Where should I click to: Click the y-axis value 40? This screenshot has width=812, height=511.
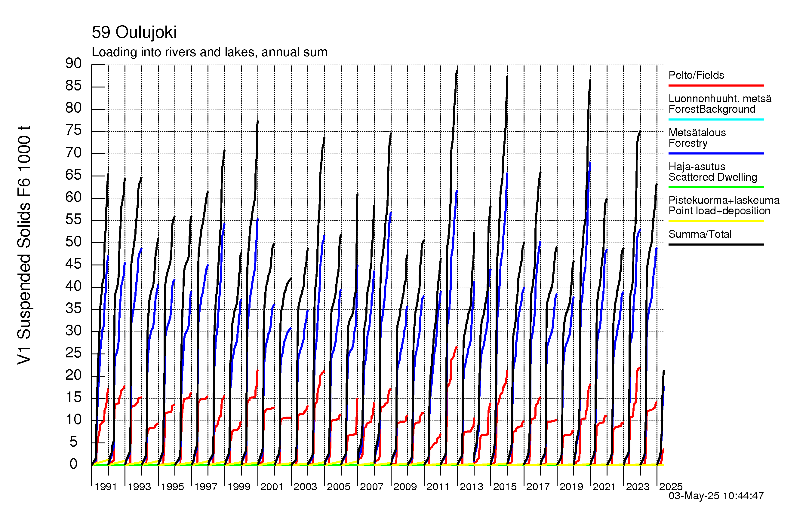pos(73,286)
